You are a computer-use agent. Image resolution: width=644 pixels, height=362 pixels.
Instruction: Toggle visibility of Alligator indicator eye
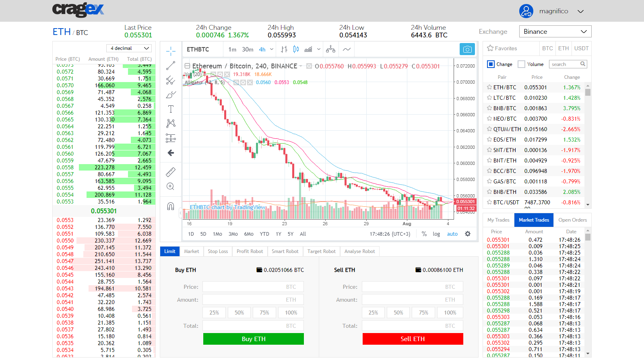pyautogui.click(x=237, y=82)
